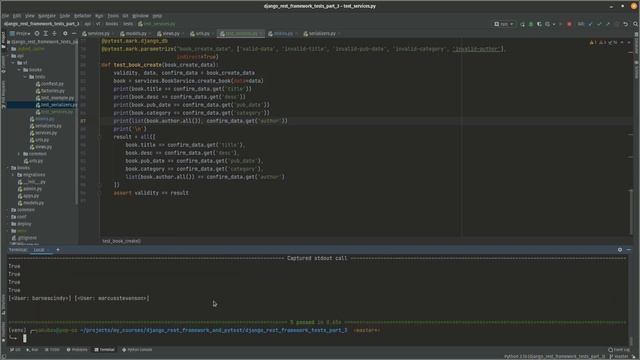
Task: Click the Project tree vertical scrollbar
Action: click(76, 122)
